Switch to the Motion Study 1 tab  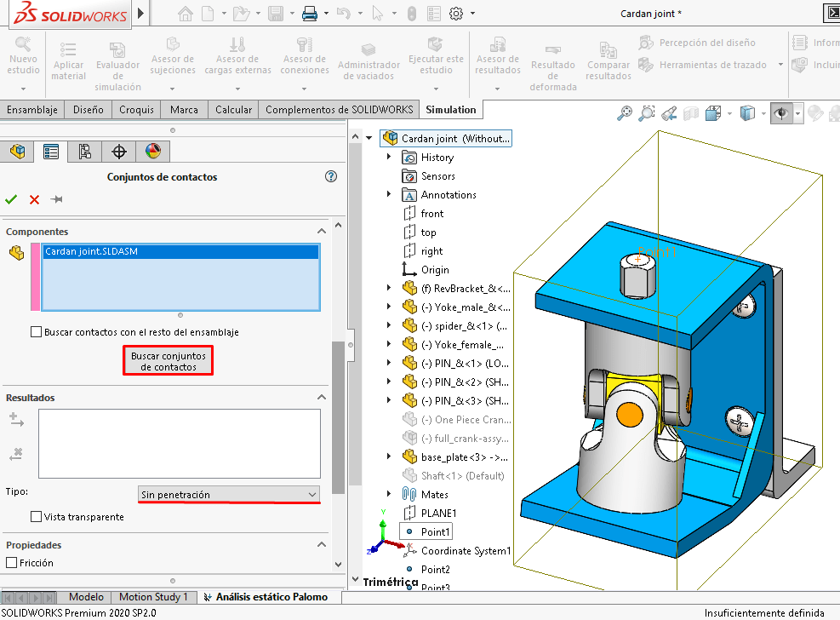(x=153, y=597)
